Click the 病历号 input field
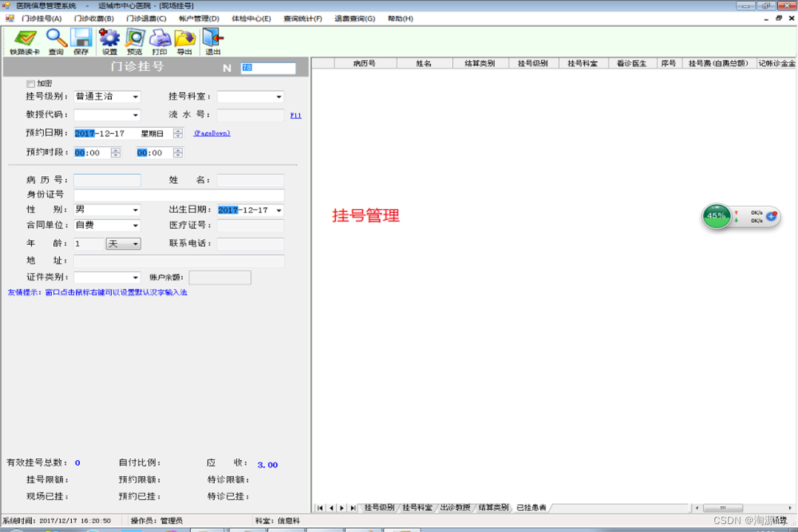 click(x=107, y=180)
